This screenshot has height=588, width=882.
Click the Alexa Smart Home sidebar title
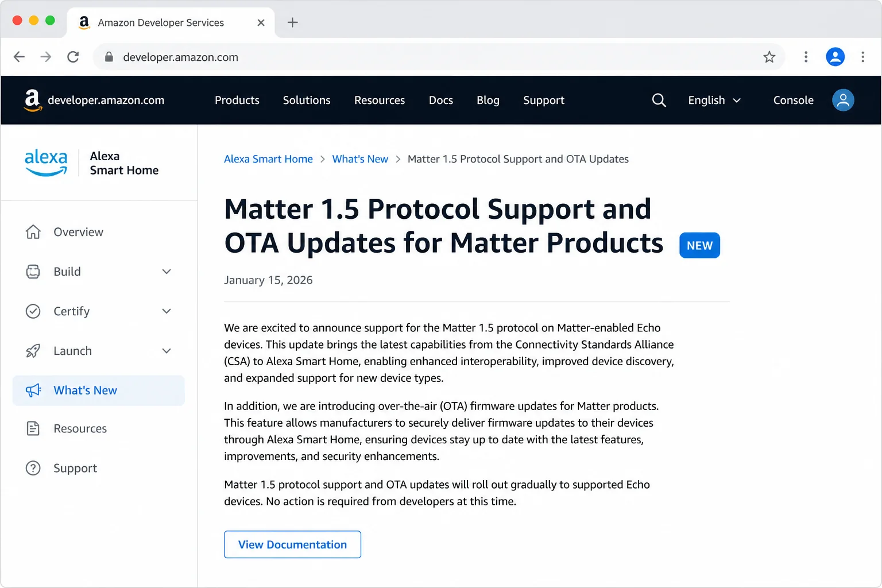(124, 163)
